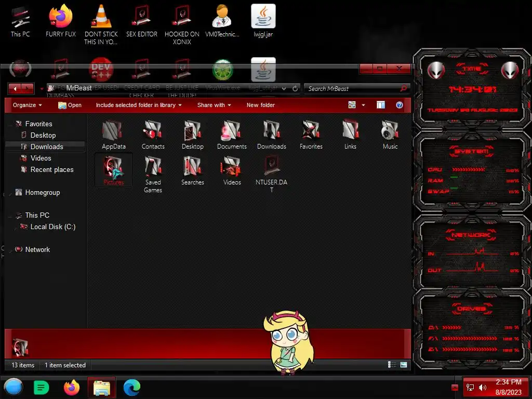This screenshot has width=532, height=399.
Task: Toggle the preview pane icon
Action: (x=381, y=105)
